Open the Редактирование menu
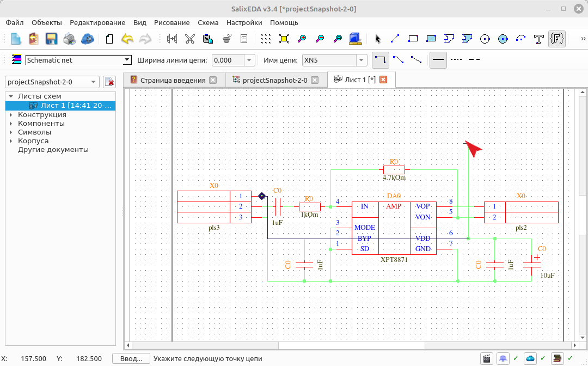Screen dimensions: 588x366 point(97,22)
